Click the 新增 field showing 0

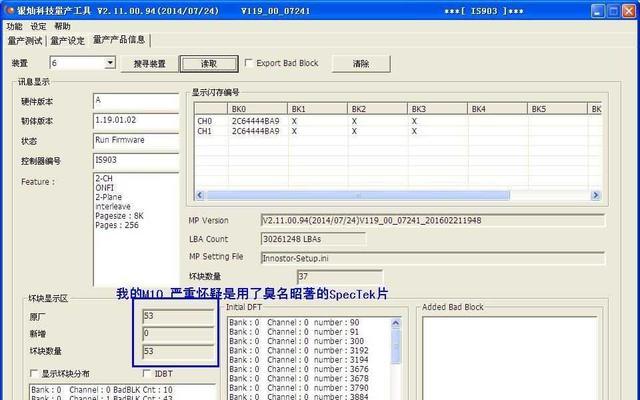click(178, 334)
